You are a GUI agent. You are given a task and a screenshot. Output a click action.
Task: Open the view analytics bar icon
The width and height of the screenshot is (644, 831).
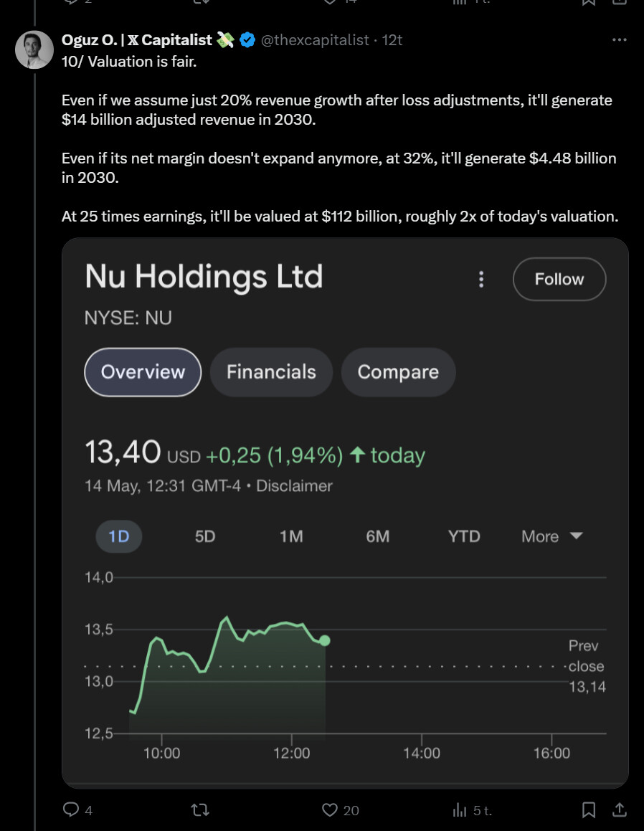pyautogui.click(x=460, y=809)
